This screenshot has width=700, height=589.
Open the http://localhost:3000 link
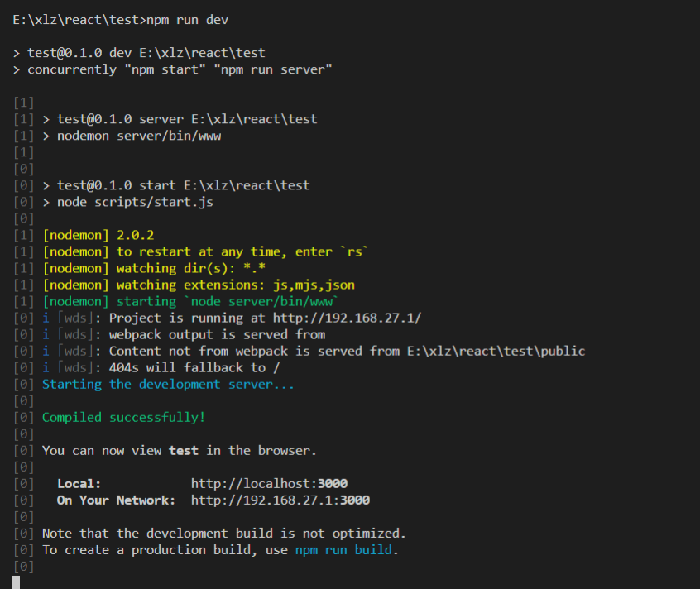pos(269,484)
